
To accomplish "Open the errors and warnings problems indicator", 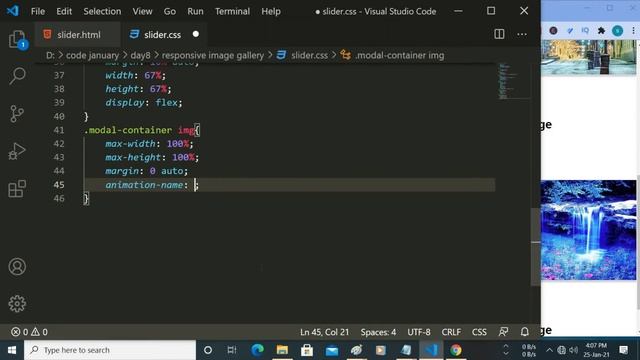I will pos(29,332).
